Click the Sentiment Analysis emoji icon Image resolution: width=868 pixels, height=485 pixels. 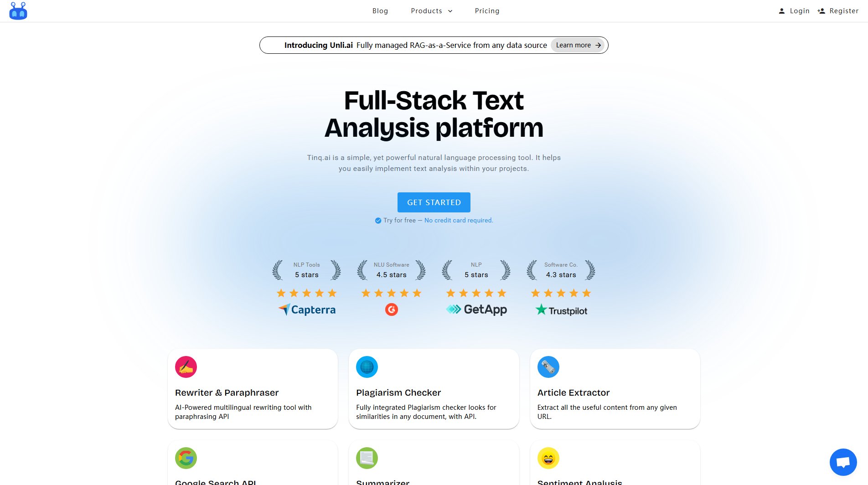(548, 458)
